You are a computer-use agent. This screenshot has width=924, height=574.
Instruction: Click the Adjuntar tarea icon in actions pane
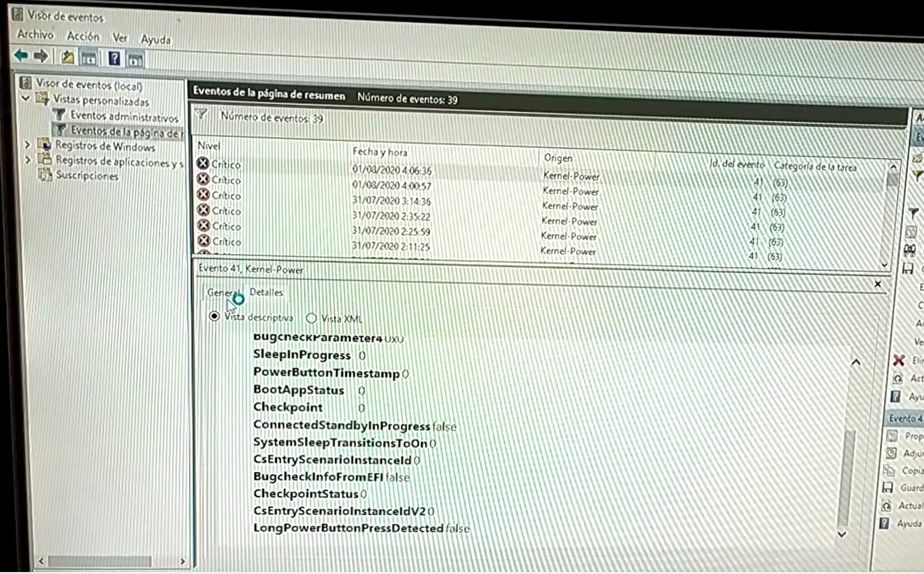pos(890,453)
